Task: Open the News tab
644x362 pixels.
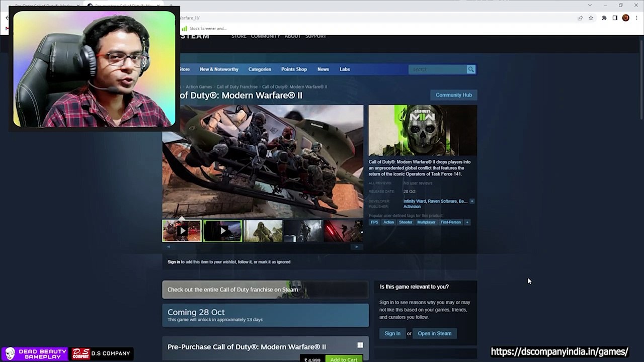Action: (323, 69)
